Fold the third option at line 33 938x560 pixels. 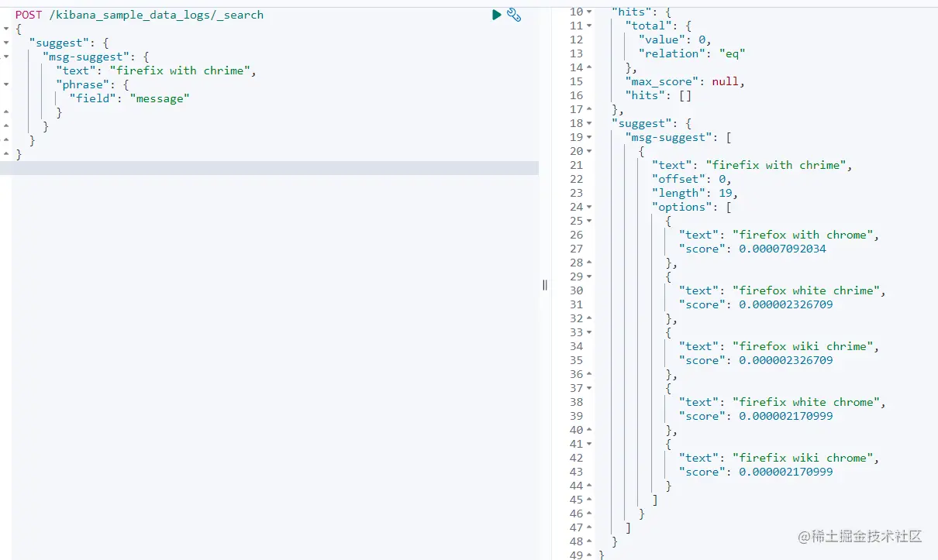590,332
